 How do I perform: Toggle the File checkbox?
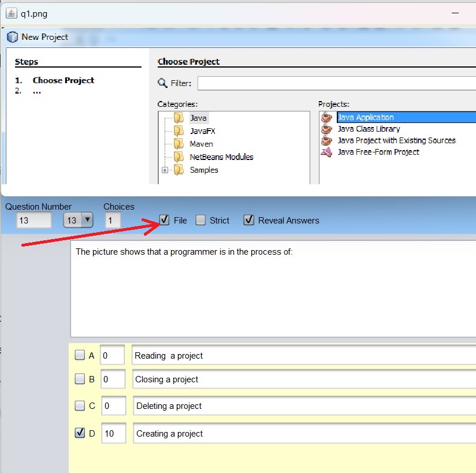click(x=164, y=220)
